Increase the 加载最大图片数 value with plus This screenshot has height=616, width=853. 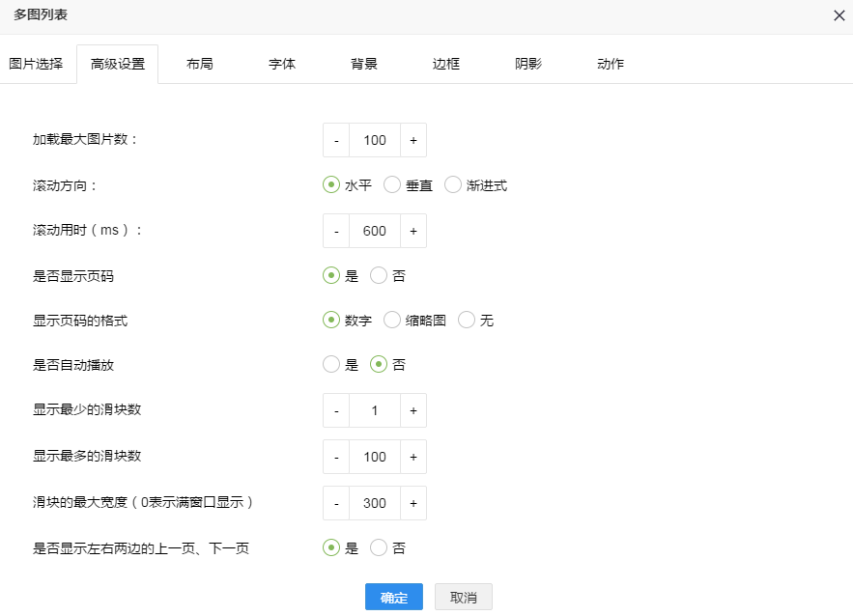pos(412,140)
